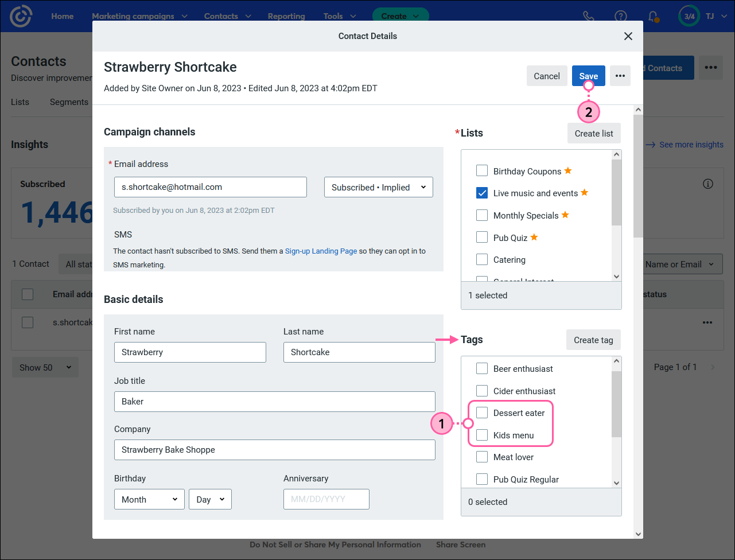Save the contact details
Image resolution: width=735 pixels, height=560 pixels.
pyautogui.click(x=588, y=75)
